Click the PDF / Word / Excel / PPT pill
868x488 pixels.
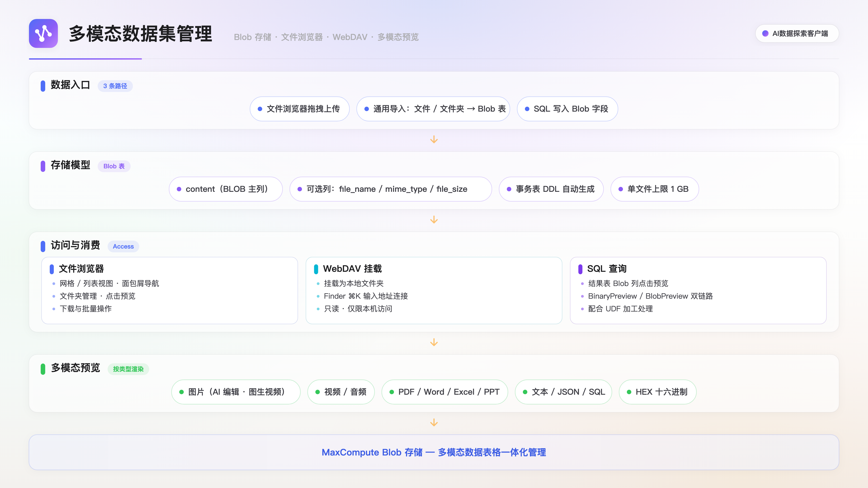445,392
